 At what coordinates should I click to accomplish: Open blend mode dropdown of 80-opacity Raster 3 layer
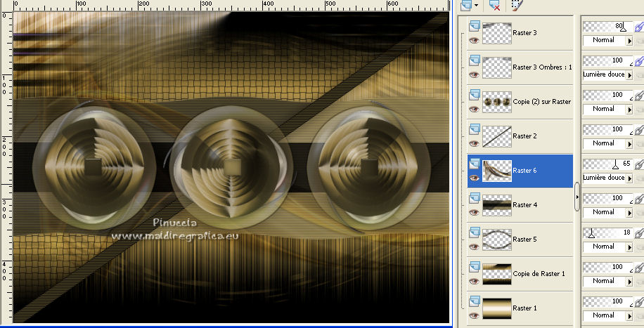[629, 41]
